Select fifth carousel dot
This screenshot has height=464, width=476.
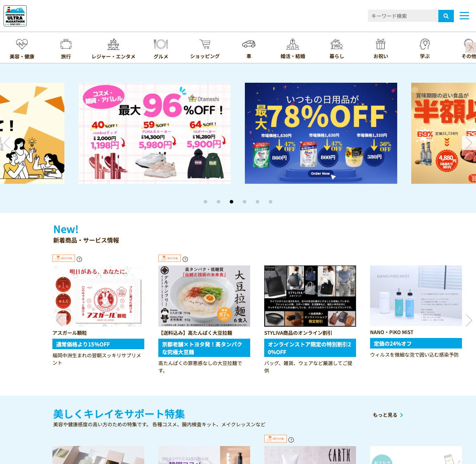[x=258, y=202]
